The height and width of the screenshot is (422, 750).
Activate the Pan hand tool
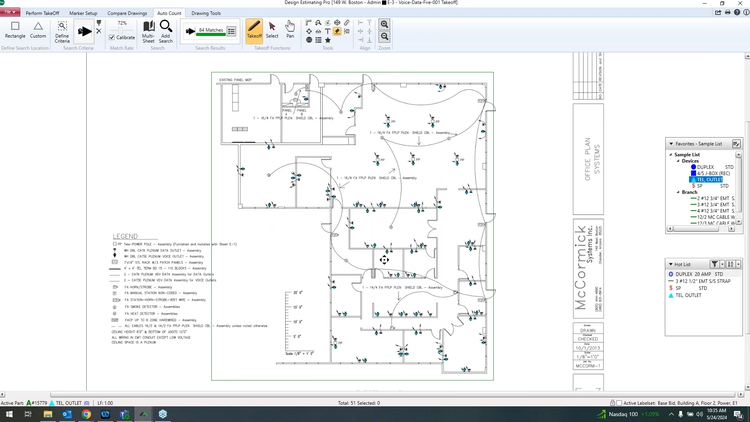(290, 30)
